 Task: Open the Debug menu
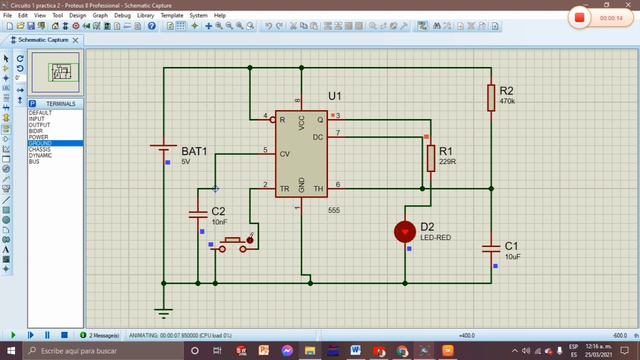[122, 16]
